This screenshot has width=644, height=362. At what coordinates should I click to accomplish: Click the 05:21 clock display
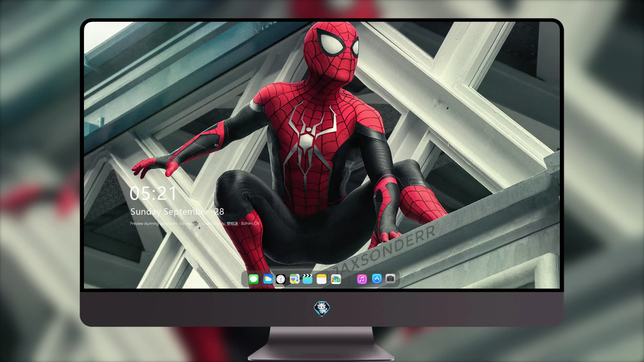pyautogui.click(x=153, y=194)
